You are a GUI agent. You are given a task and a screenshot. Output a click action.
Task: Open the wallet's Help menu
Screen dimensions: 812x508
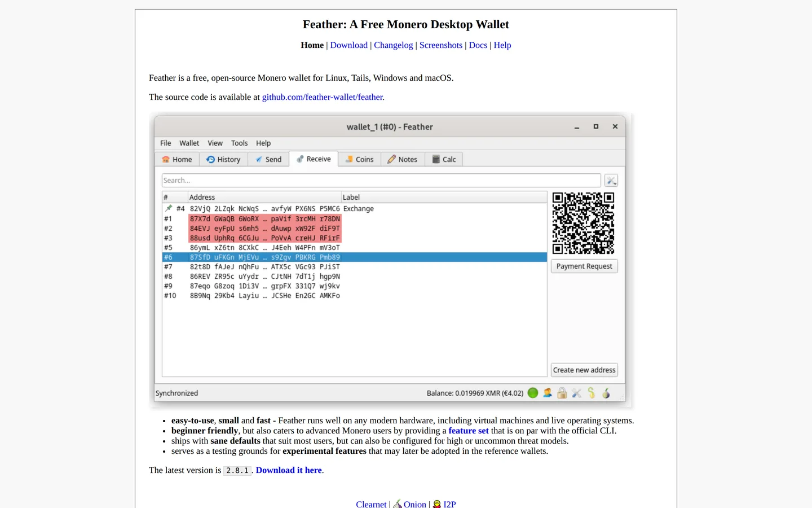[x=263, y=143]
